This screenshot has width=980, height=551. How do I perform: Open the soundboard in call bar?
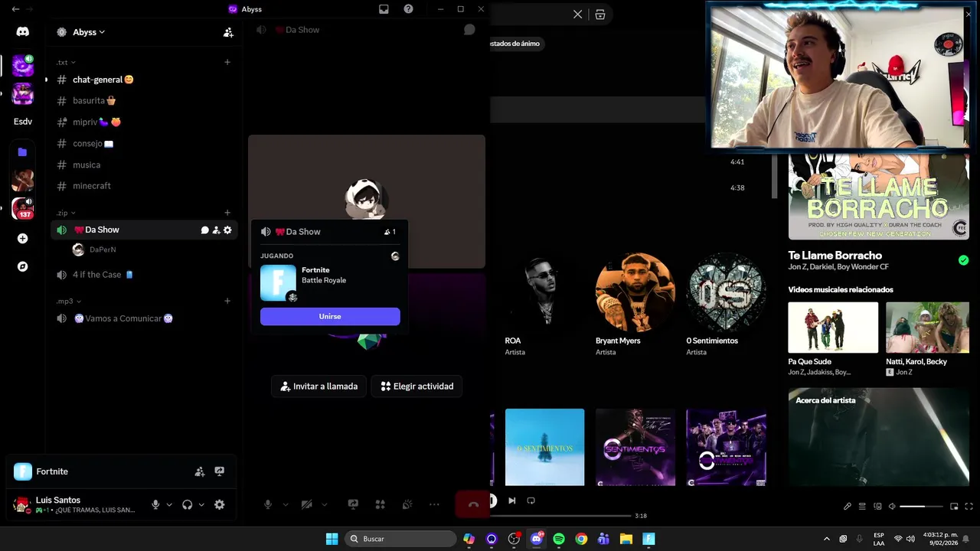[407, 504]
